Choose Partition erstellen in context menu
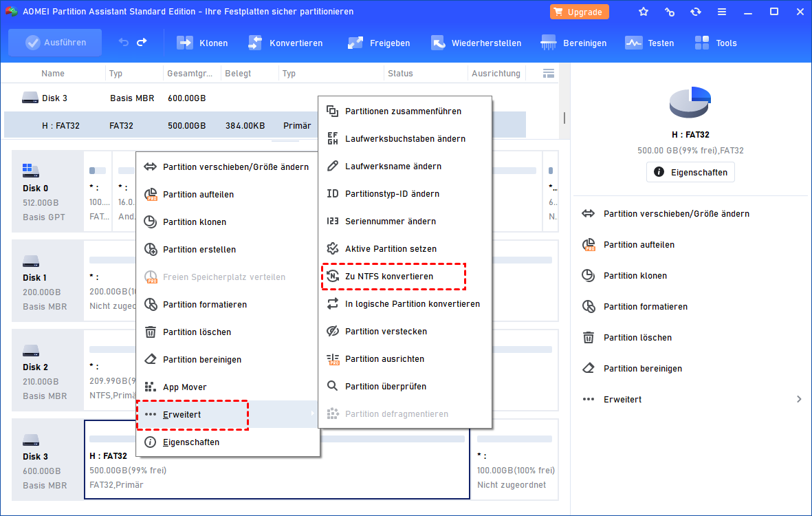Image resolution: width=812 pixels, height=516 pixels. pyautogui.click(x=228, y=249)
